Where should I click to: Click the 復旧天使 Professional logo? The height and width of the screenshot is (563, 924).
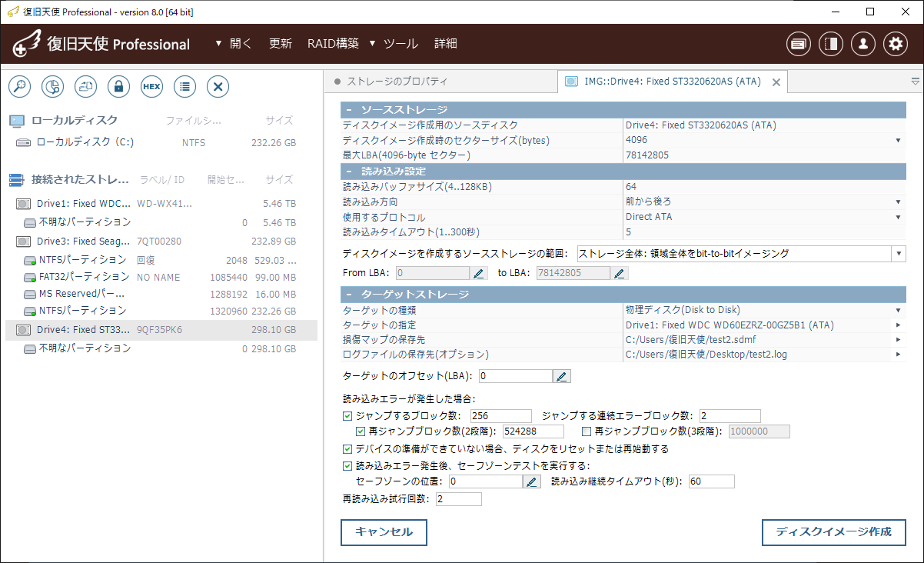coord(101,45)
